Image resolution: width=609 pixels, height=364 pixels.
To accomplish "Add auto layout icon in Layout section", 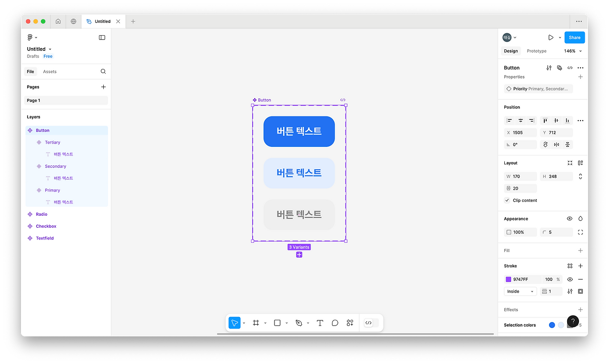I will click(580, 163).
